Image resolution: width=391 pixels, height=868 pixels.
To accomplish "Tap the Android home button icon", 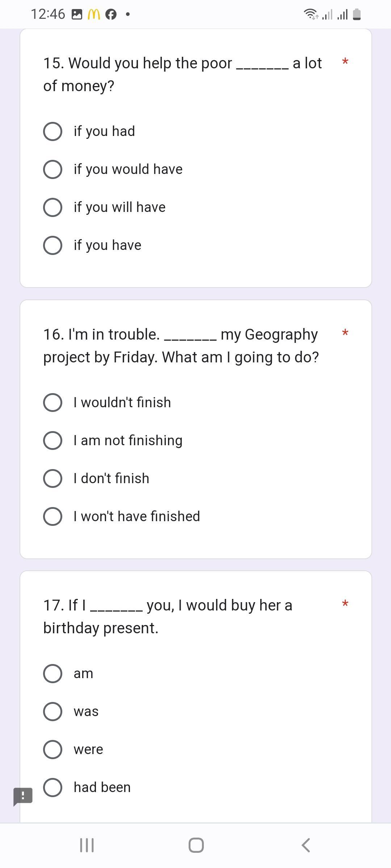I will point(196,845).
